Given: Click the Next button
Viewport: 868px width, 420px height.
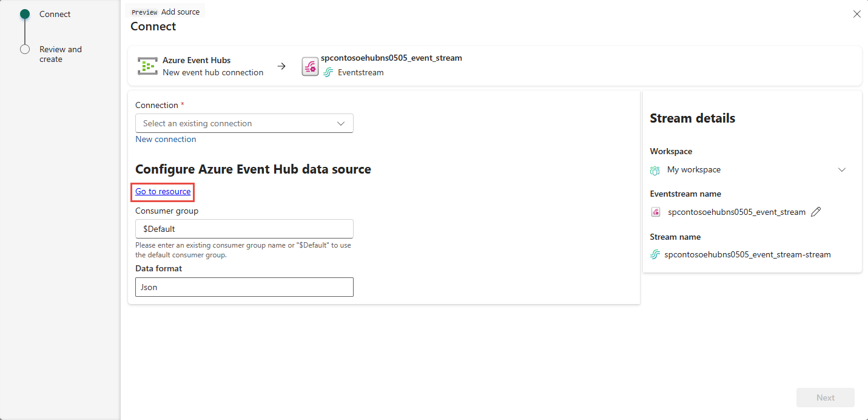Looking at the screenshot, I should 826,398.
